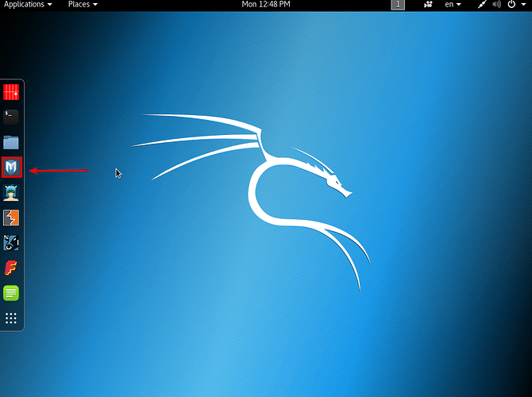Switch workspace using the 1 indicator

tap(398, 5)
